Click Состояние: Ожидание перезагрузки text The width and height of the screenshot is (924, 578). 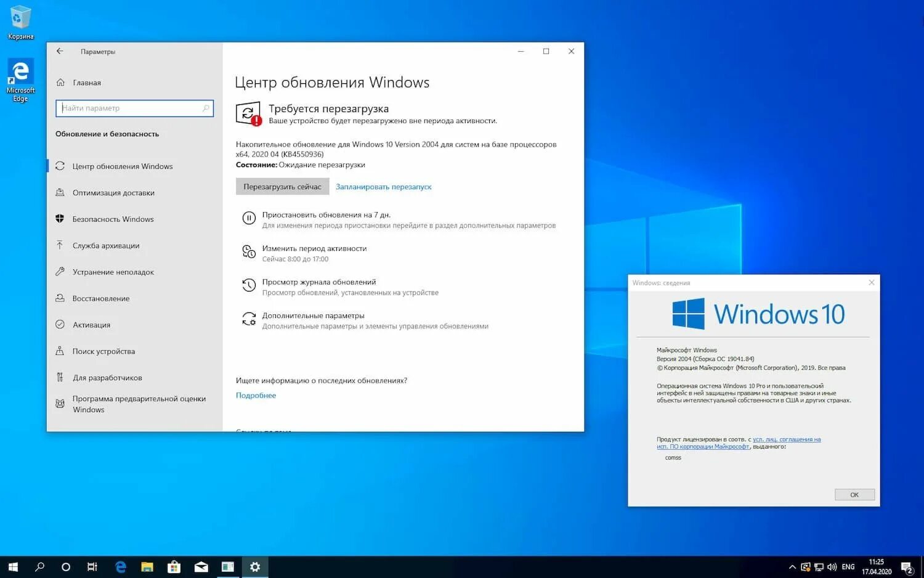[x=301, y=165]
